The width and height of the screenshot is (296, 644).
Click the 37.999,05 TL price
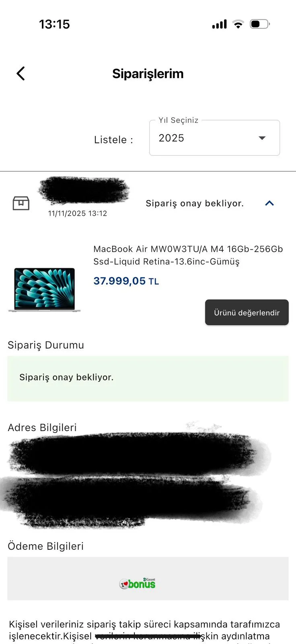126,281
